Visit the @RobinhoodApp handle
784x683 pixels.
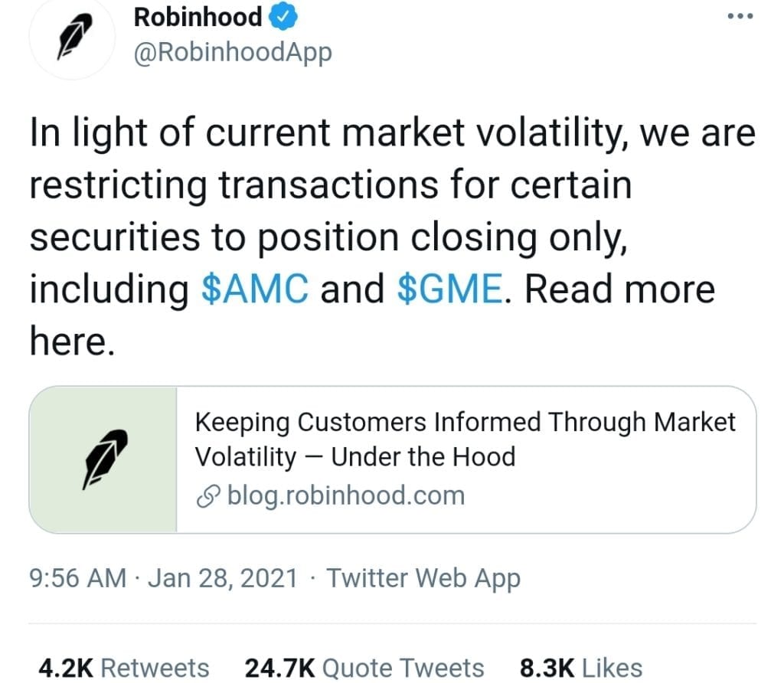(x=233, y=53)
